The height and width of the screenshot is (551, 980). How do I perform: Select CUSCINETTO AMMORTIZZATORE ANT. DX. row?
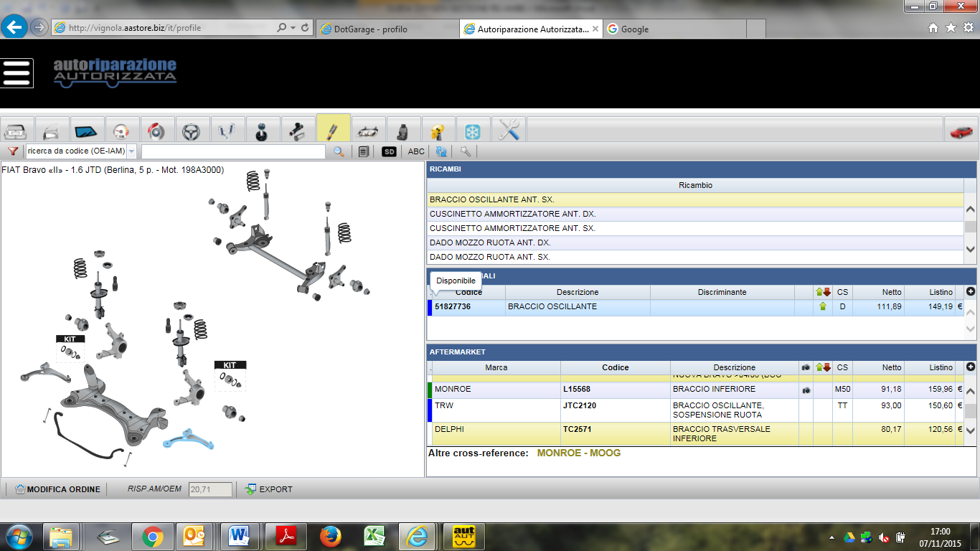point(695,214)
